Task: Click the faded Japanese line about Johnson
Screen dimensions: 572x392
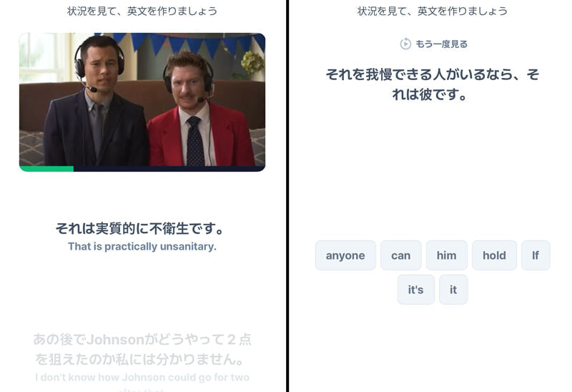Action: tap(142, 349)
